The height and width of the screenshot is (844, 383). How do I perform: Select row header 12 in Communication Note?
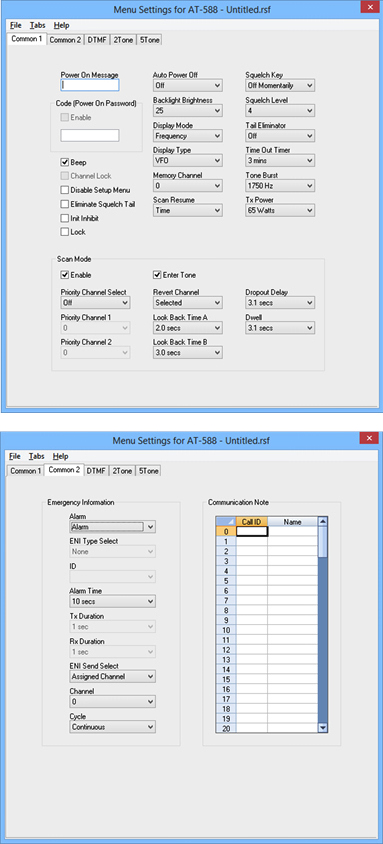pyautogui.click(x=226, y=650)
